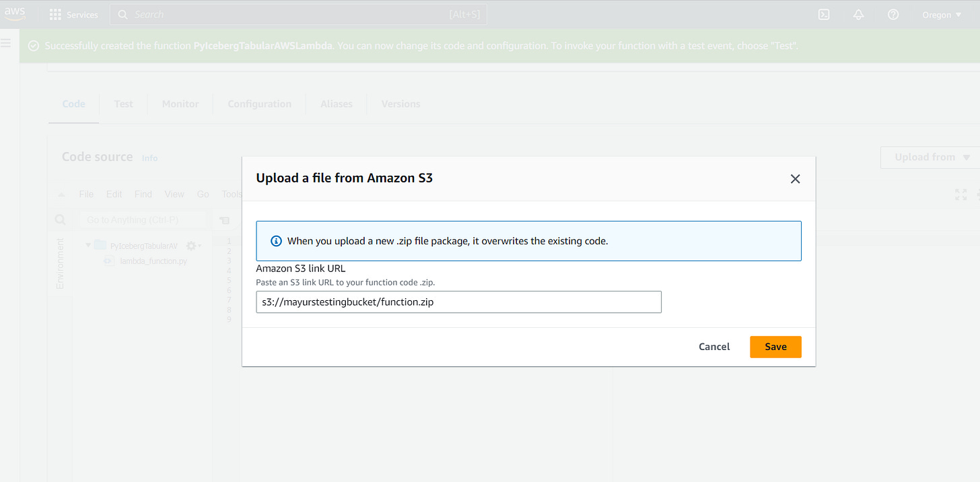Switch to the Versions tab
Viewport: 980px width, 482px height.
[x=400, y=104]
